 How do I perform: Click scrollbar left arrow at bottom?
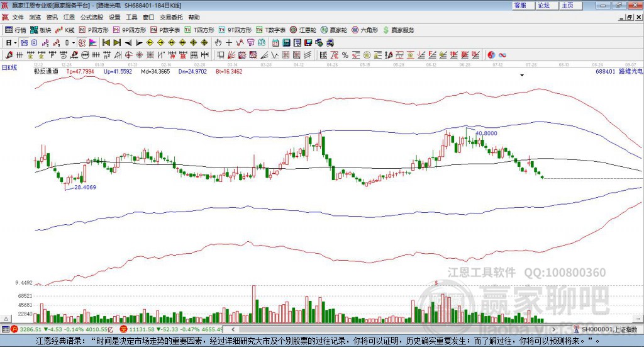pos(233,329)
